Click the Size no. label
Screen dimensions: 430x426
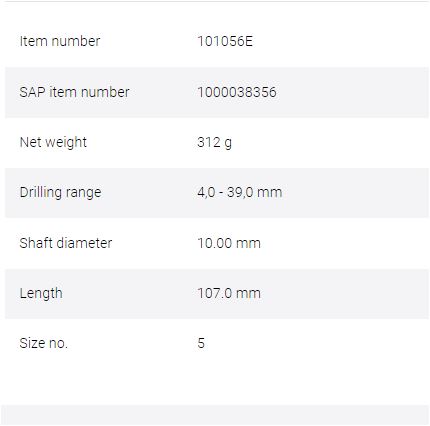click(x=44, y=343)
